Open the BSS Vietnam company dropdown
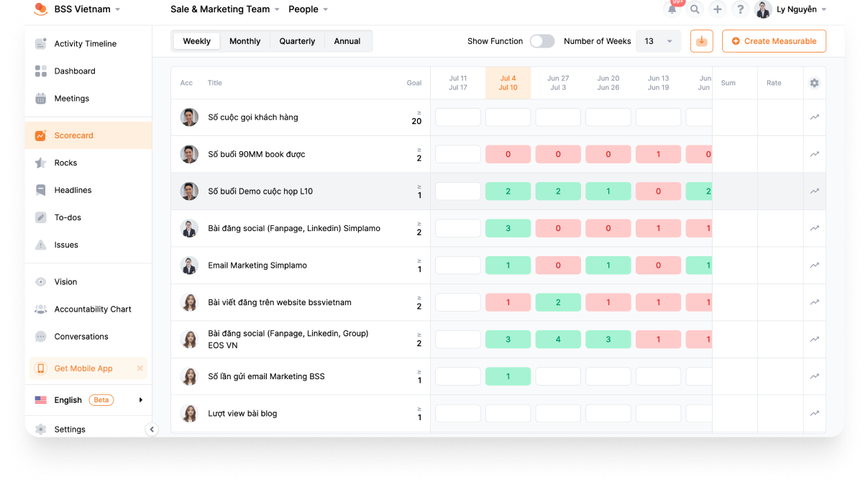Image resolution: width=868 pixels, height=485 pixels. 87,9
